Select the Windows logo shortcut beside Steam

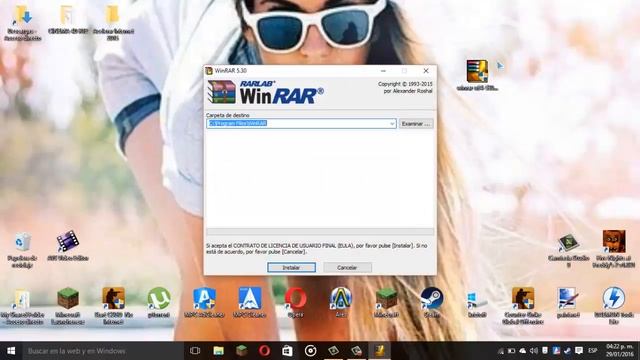[477, 304]
